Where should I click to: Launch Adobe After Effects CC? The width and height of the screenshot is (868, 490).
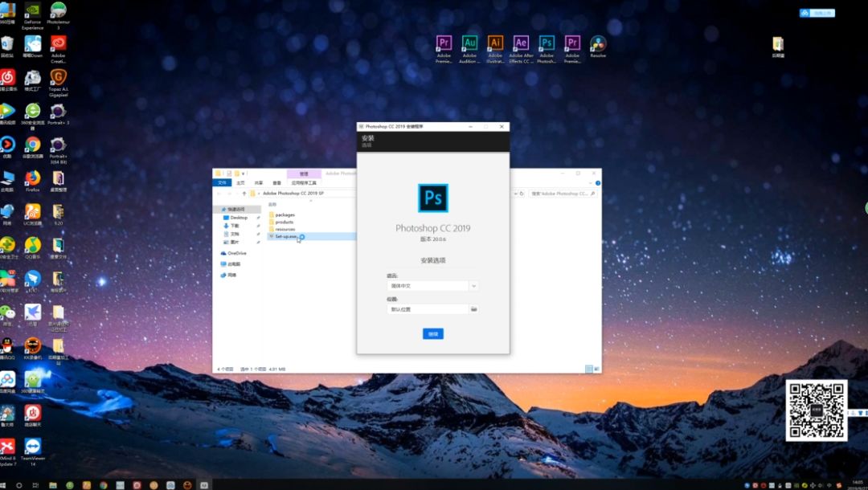pyautogui.click(x=521, y=44)
